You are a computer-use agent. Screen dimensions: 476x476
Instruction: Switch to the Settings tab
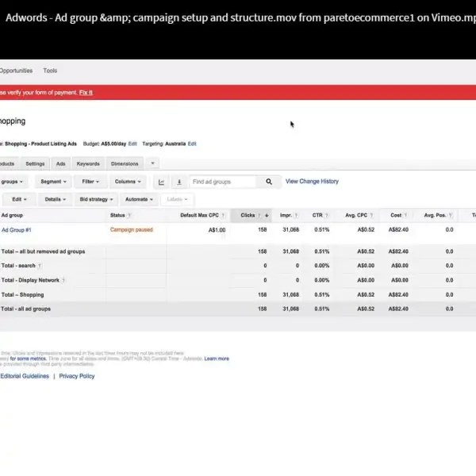[35, 163]
